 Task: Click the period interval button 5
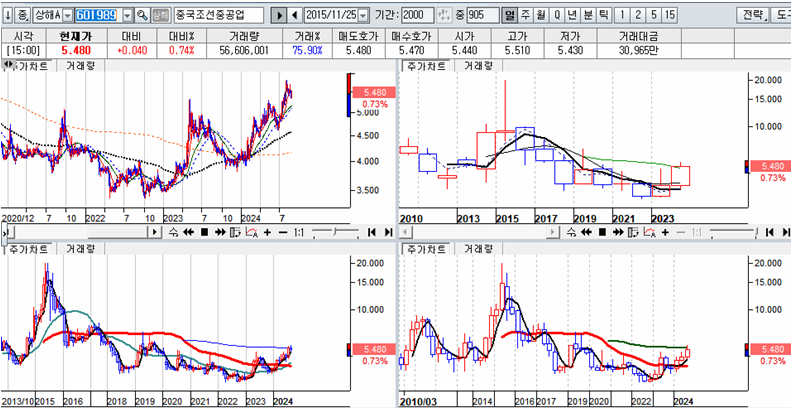tap(653, 15)
